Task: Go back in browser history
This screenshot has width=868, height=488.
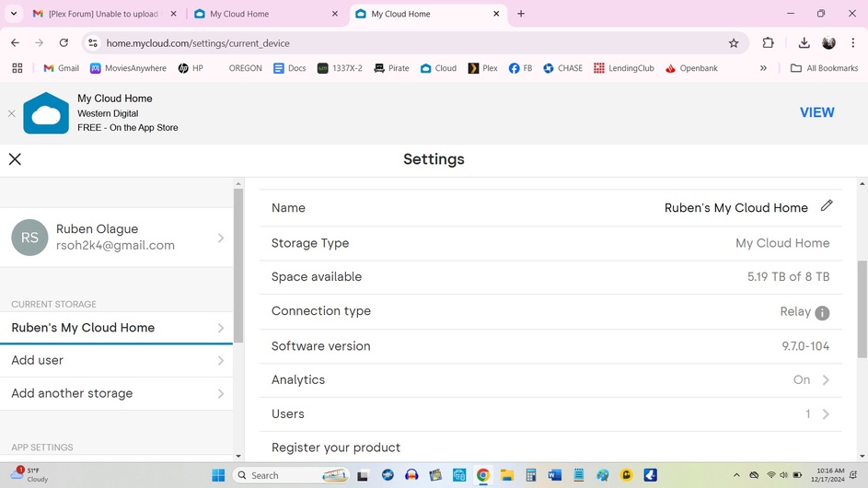Action: pyautogui.click(x=15, y=42)
